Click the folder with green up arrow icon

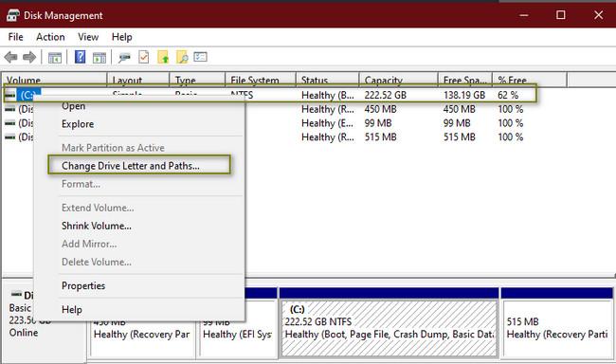(163, 58)
